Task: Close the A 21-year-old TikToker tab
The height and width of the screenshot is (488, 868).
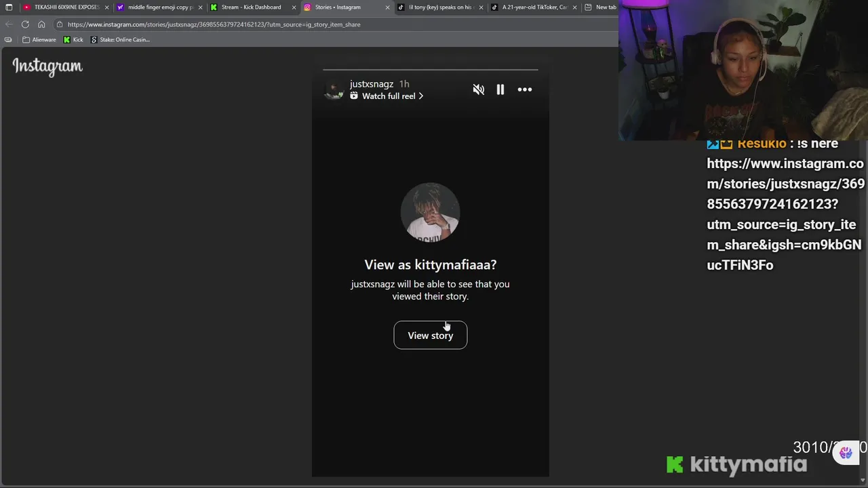Action: click(x=574, y=7)
